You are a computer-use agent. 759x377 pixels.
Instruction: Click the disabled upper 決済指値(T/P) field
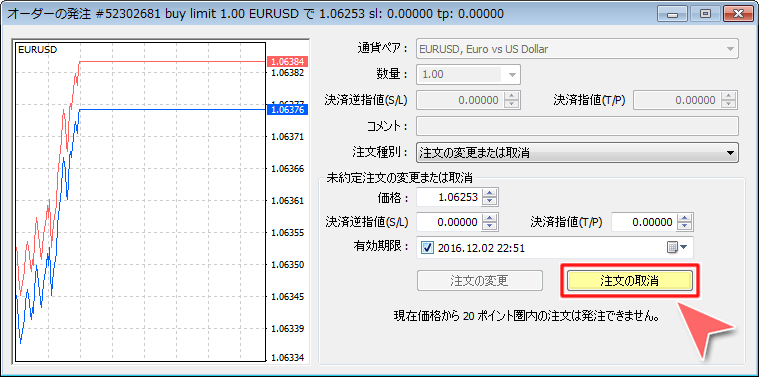point(678,101)
